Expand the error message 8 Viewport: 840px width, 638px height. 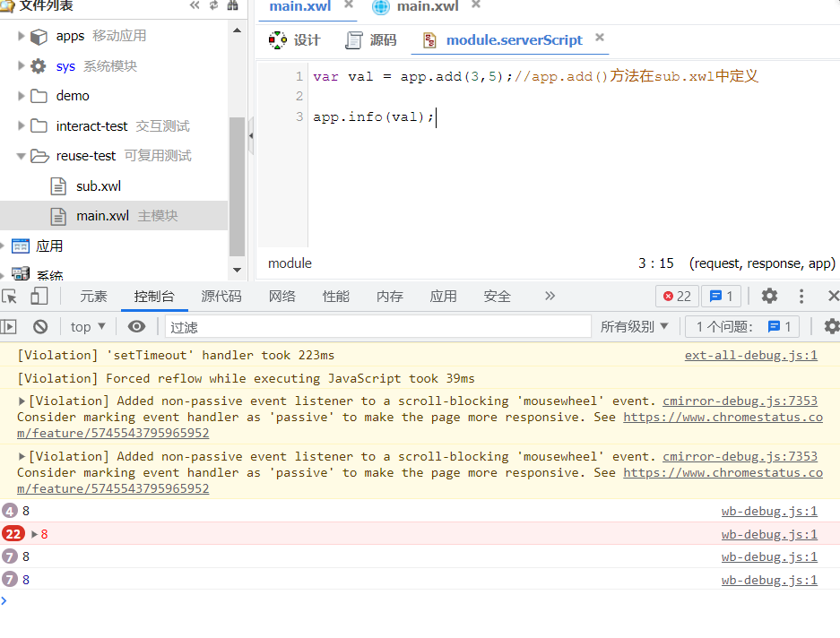(x=34, y=534)
